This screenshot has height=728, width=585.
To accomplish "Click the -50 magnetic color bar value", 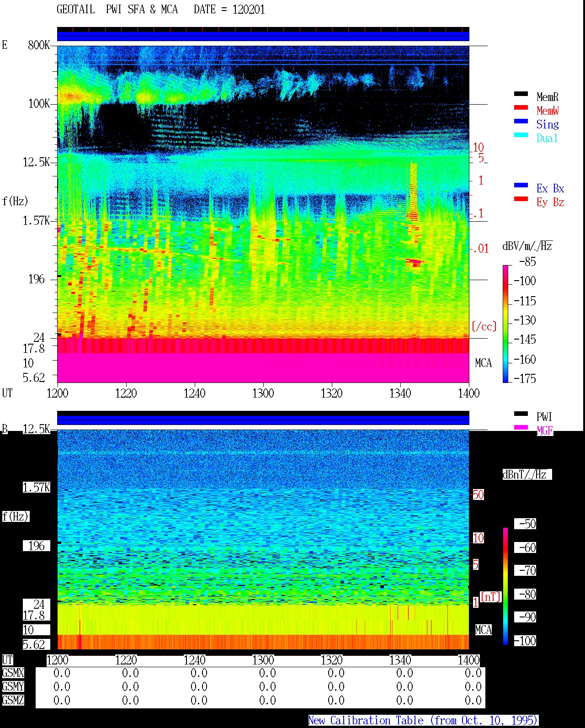I will click(525, 524).
